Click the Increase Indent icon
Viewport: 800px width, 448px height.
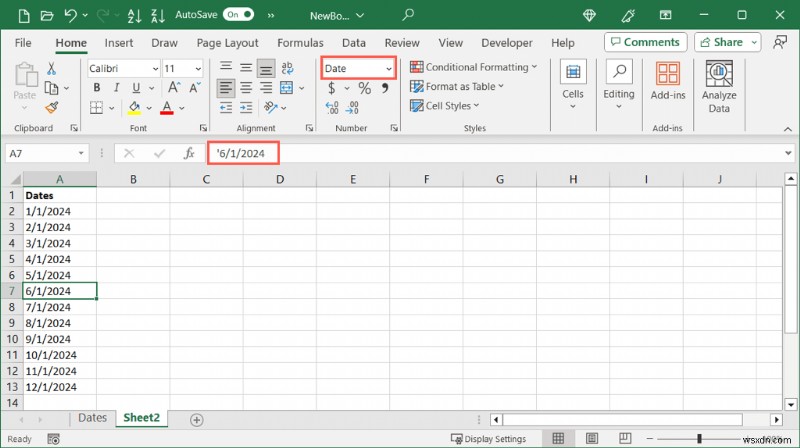(246, 107)
